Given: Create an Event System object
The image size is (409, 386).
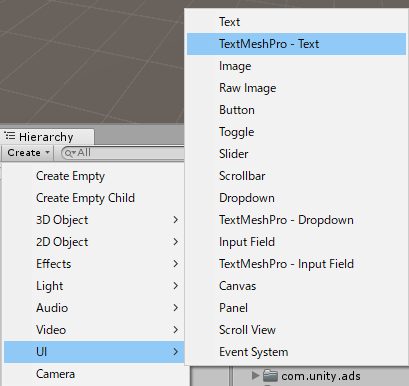Looking at the screenshot, I should 296,352.
